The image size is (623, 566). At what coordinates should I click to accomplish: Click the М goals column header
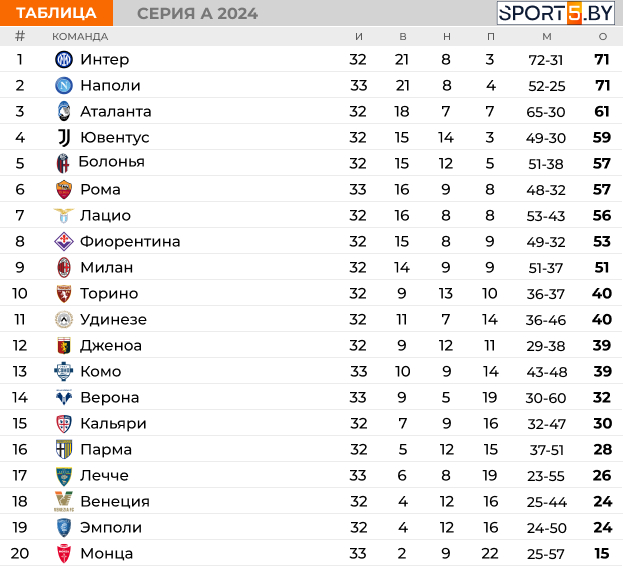(547, 37)
